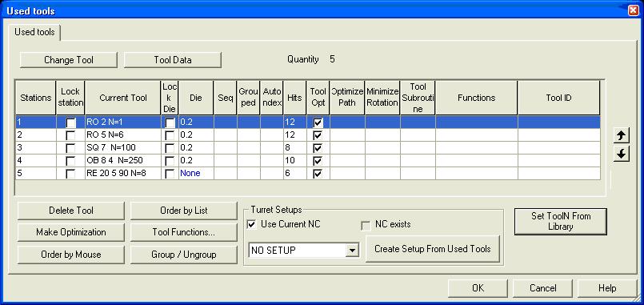This screenshot has height=305, width=644.
Task: Click the Seq column header
Action: [226, 98]
